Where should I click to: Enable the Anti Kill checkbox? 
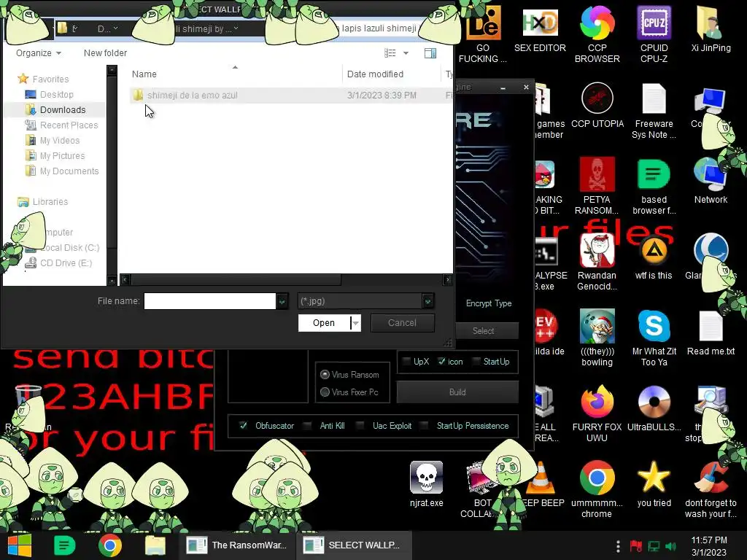[x=308, y=426]
